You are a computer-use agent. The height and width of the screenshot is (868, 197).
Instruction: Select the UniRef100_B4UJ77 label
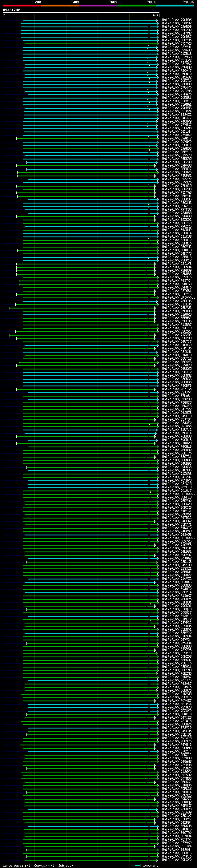(176, 118)
